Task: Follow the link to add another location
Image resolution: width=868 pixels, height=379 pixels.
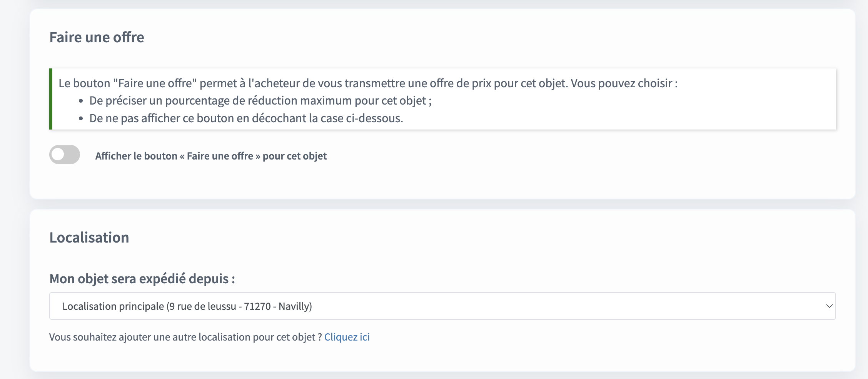Action: pos(347,336)
